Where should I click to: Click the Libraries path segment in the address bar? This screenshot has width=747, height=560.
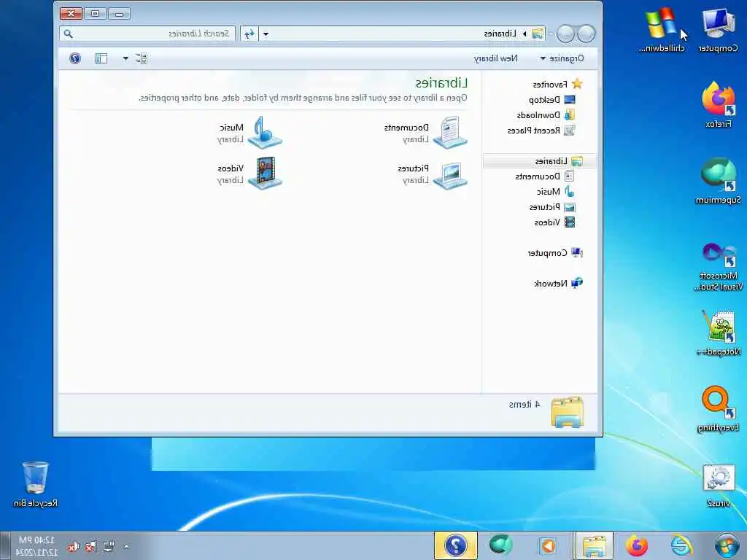coord(500,34)
